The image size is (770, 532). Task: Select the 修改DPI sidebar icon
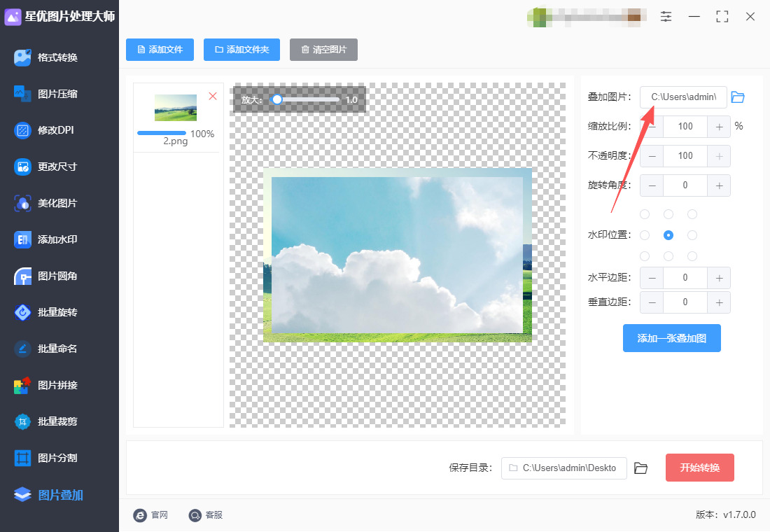(x=22, y=130)
